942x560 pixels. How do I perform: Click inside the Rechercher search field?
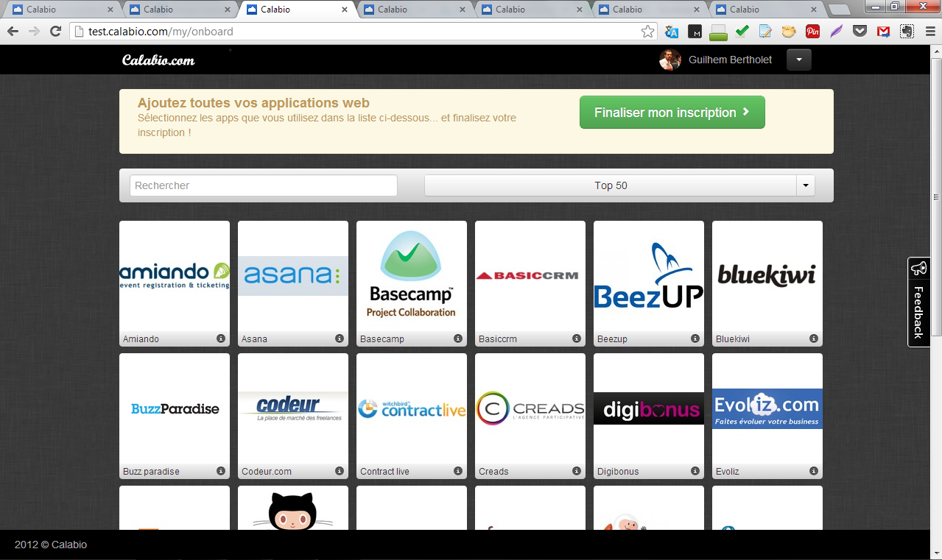point(263,185)
